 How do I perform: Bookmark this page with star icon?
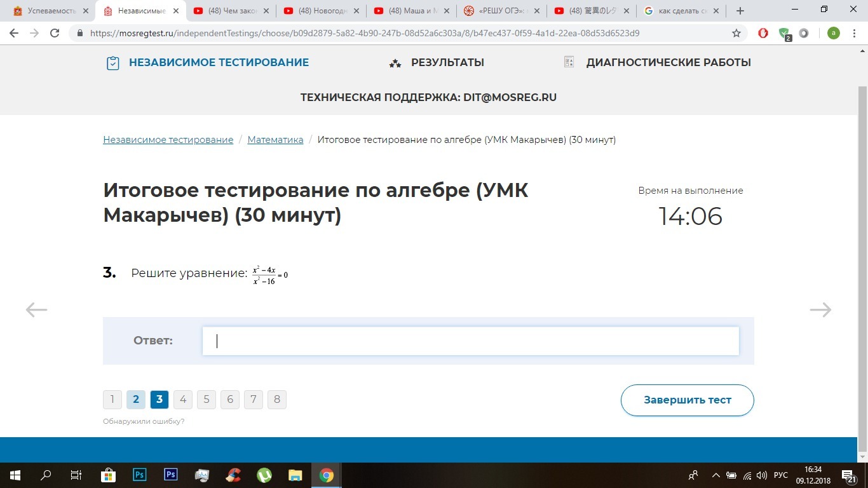click(736, 34)
